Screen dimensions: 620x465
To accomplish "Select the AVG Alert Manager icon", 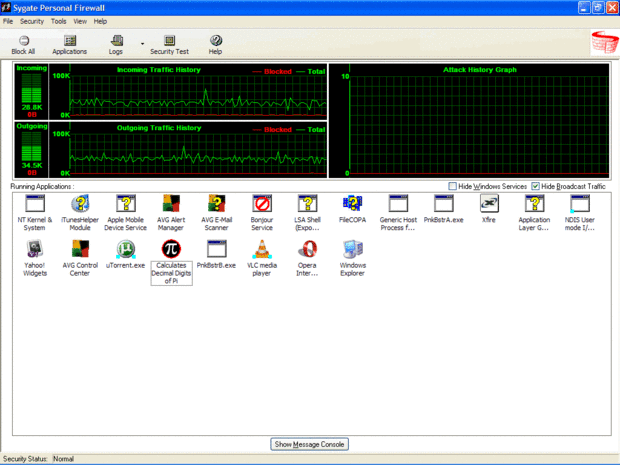I will click(x=171, y=204).
